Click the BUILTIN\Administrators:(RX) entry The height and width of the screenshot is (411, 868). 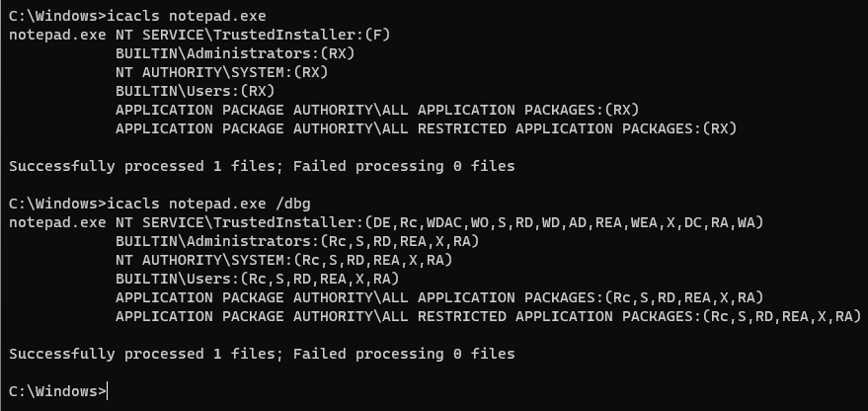(x=235, y=53)
